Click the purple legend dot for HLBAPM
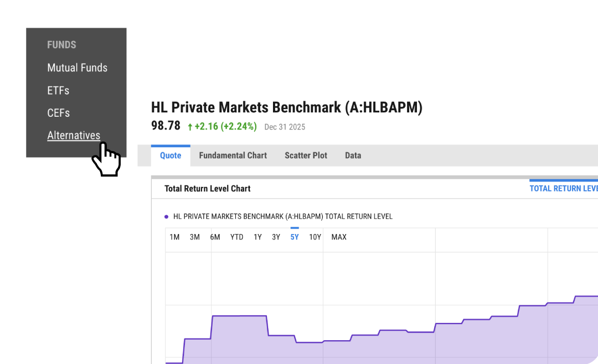Screen dimensions: 598x364 point(166,217)
